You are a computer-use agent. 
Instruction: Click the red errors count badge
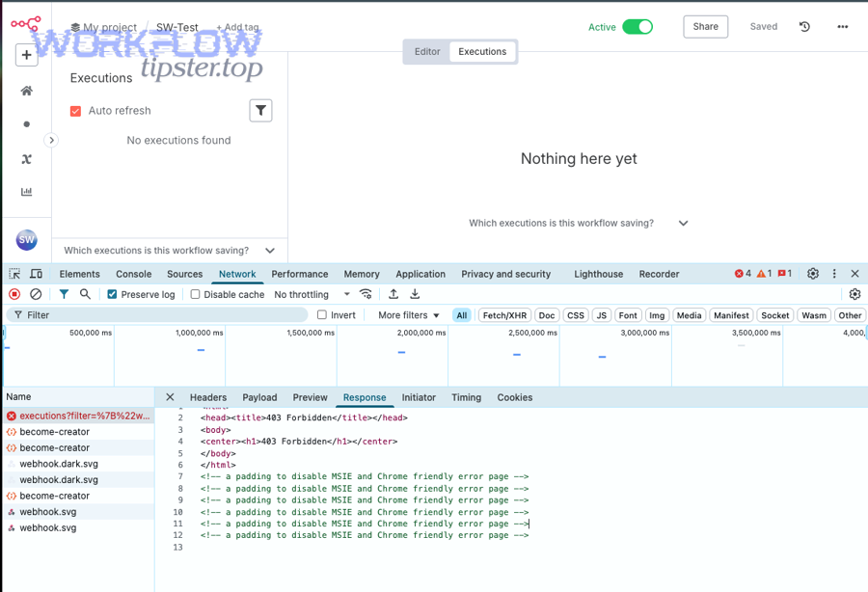[x=743, y=274]
